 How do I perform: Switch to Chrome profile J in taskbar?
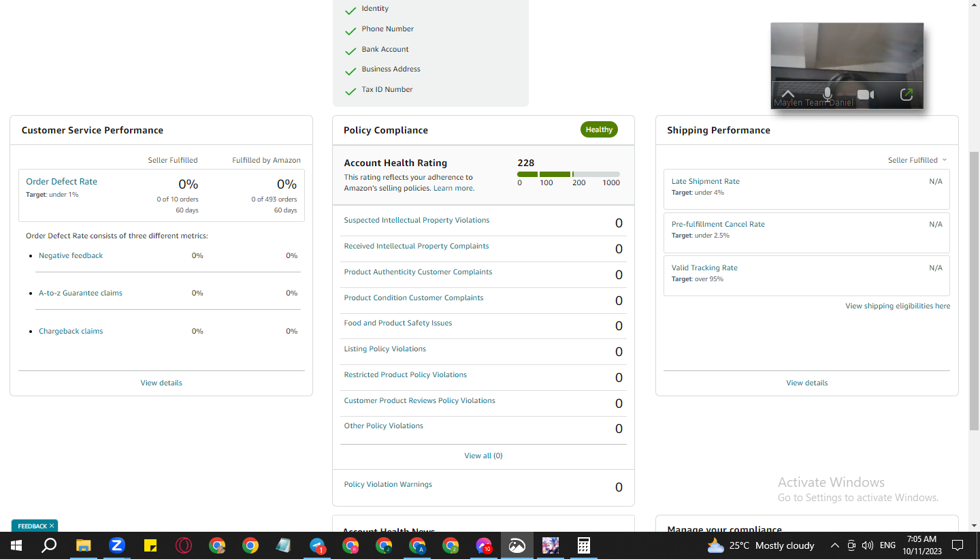(x=384, y=545)
